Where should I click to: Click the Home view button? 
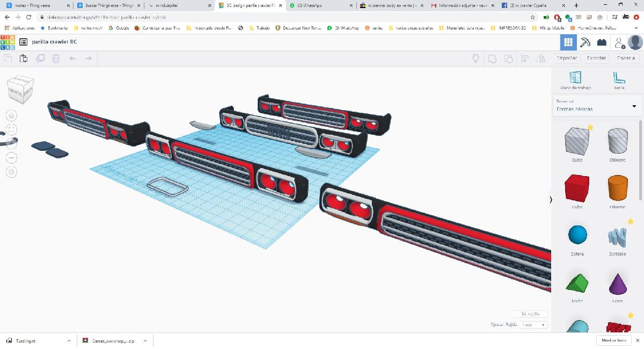tap(11, 115)
